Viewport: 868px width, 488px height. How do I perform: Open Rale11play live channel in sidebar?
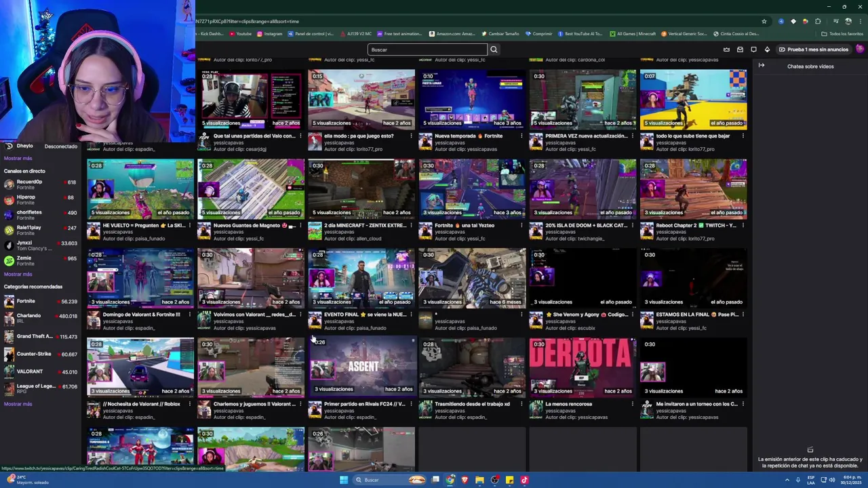[39, 230]
